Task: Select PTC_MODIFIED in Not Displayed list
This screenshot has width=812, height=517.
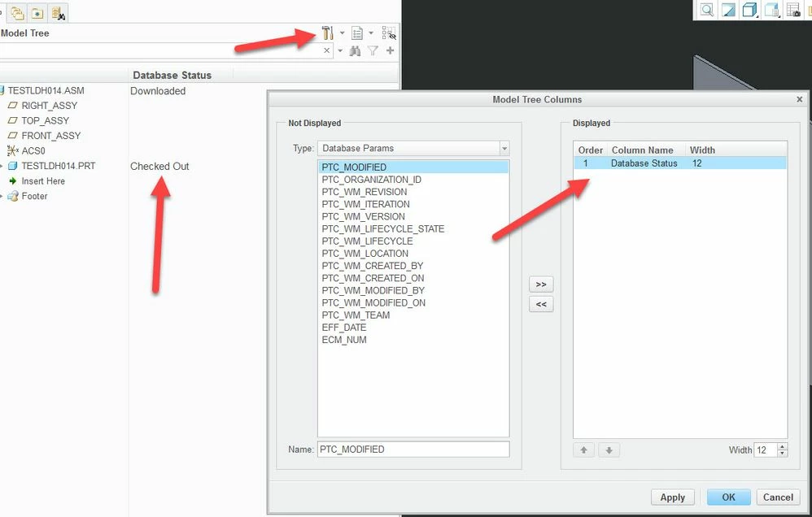Action: [413, 167]
